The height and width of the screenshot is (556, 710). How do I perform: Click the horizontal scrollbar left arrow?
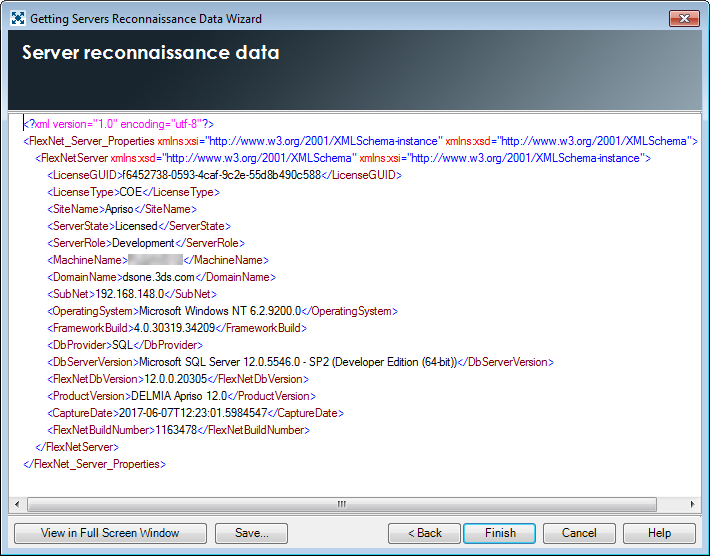[17, 504]
